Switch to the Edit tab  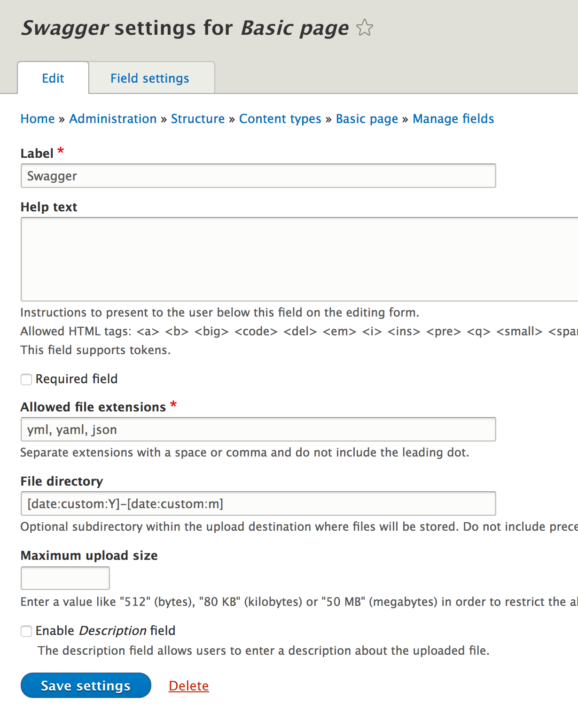pyautogui.click(x=53, y=78)
